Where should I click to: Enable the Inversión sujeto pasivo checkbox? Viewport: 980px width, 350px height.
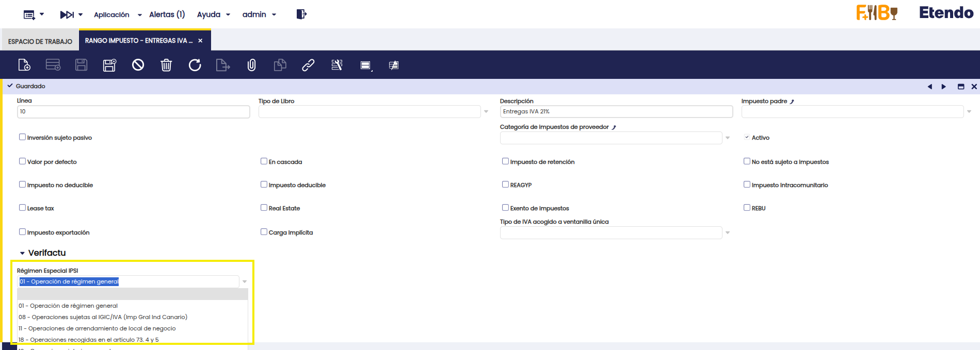pos(23,137)
